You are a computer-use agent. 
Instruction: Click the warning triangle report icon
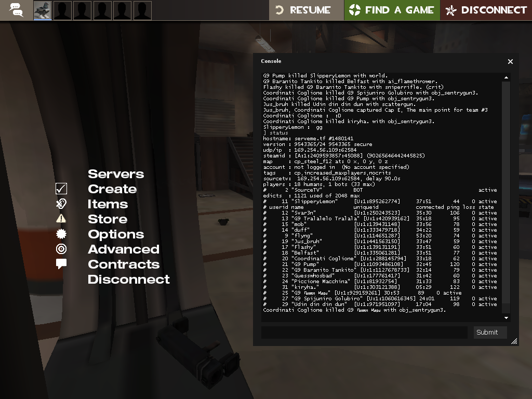61,219
